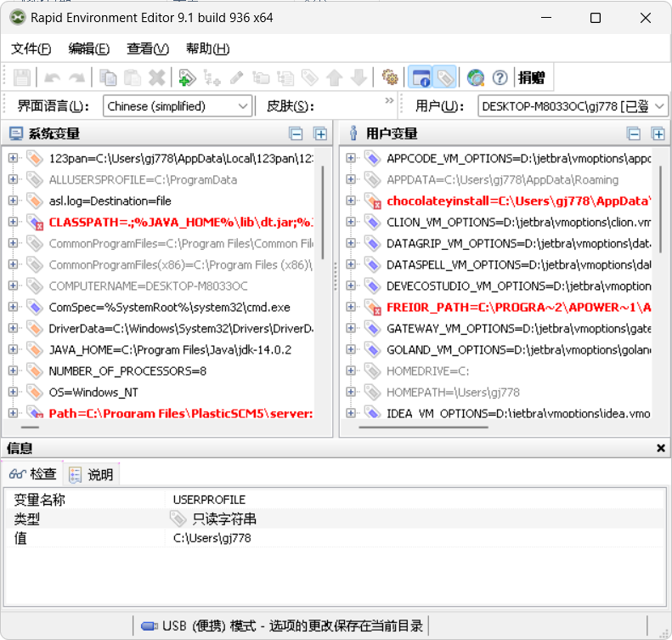The height and width of the screenshot is (640, 672).
Task: Select the CLION_VM_OPTIONS user variable
Action: click(518, 222)
